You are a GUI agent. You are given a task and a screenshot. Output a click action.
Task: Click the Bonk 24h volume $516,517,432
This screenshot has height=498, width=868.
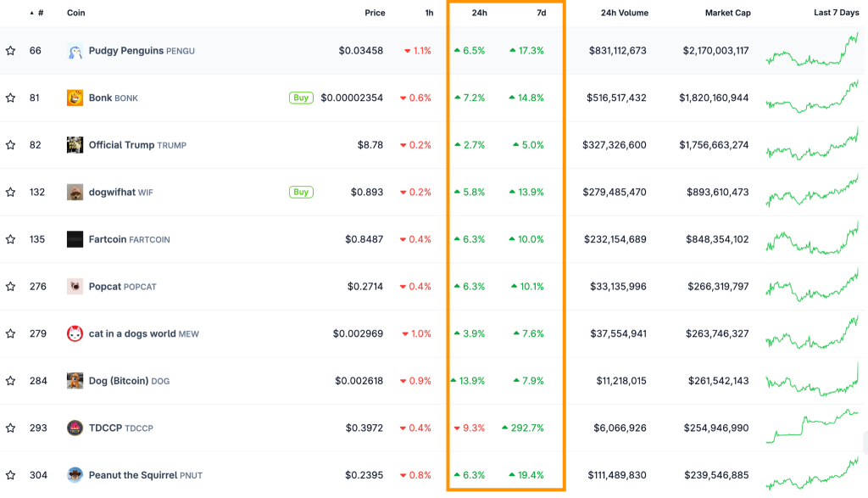[617, 98]
